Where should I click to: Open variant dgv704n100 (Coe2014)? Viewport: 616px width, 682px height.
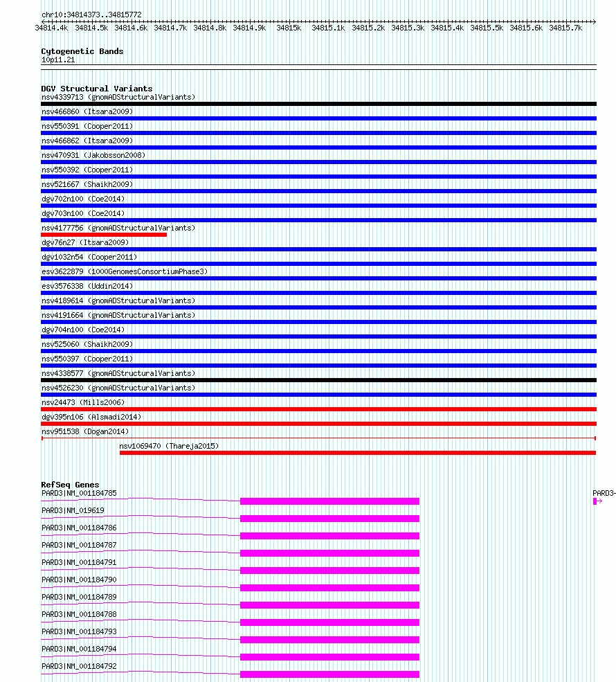tap(83, 330)
